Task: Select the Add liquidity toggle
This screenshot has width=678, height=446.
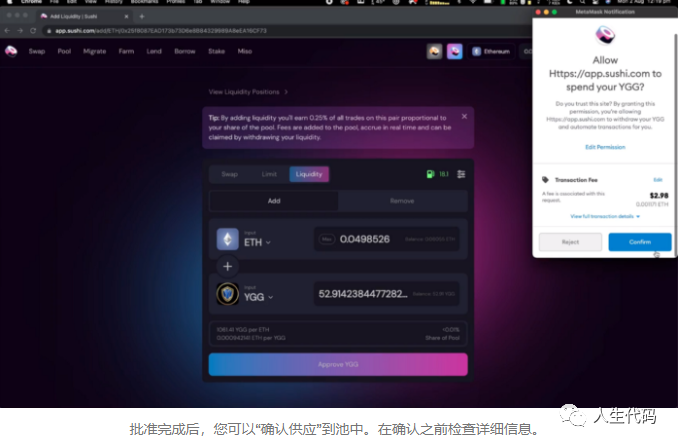Action: click(274, 201)
